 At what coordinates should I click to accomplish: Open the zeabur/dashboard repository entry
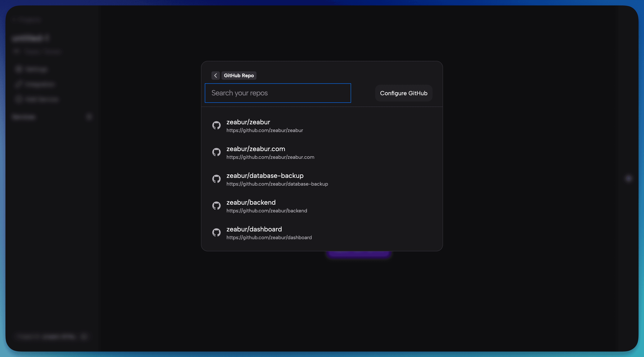(x=254, y=229)
